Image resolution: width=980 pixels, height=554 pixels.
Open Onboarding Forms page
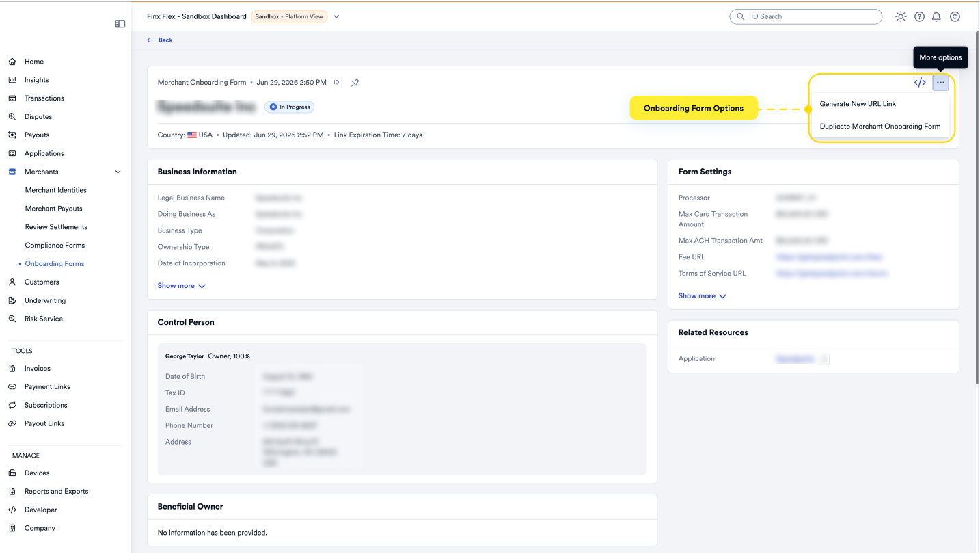[55, 264]
